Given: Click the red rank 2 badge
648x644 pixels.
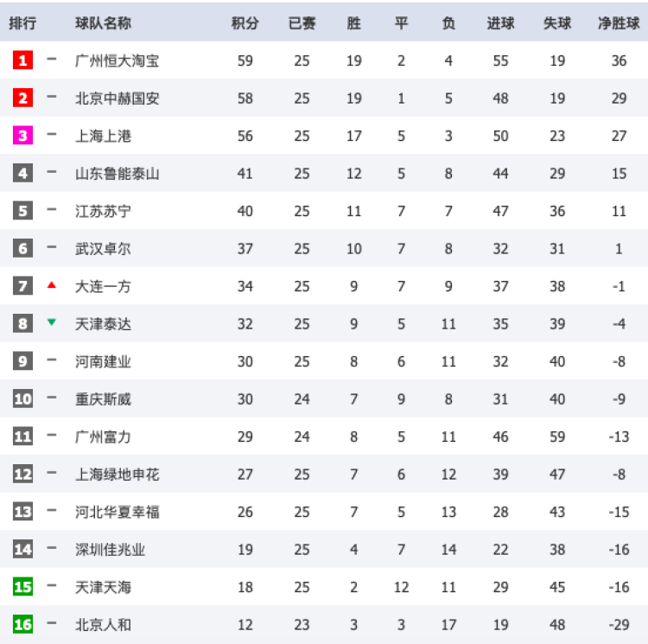Looking at the screenshot, I should coord(22,98).
